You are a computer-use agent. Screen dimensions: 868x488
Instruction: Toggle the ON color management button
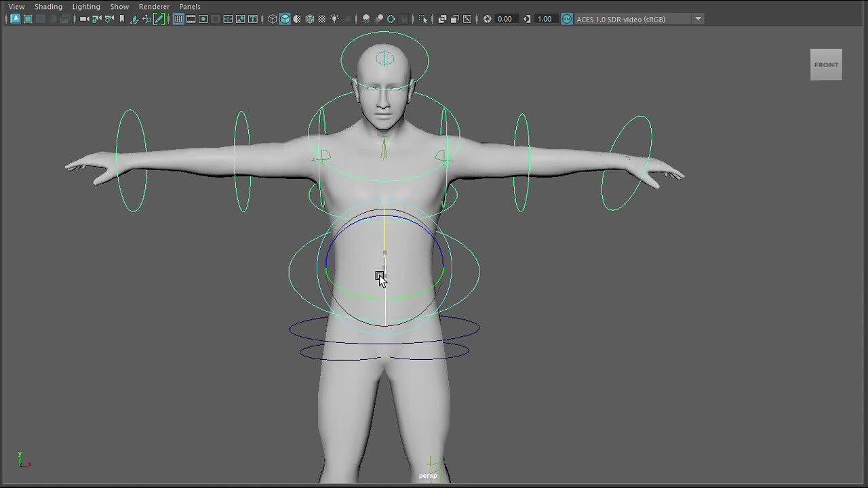(x=566, y=19)
